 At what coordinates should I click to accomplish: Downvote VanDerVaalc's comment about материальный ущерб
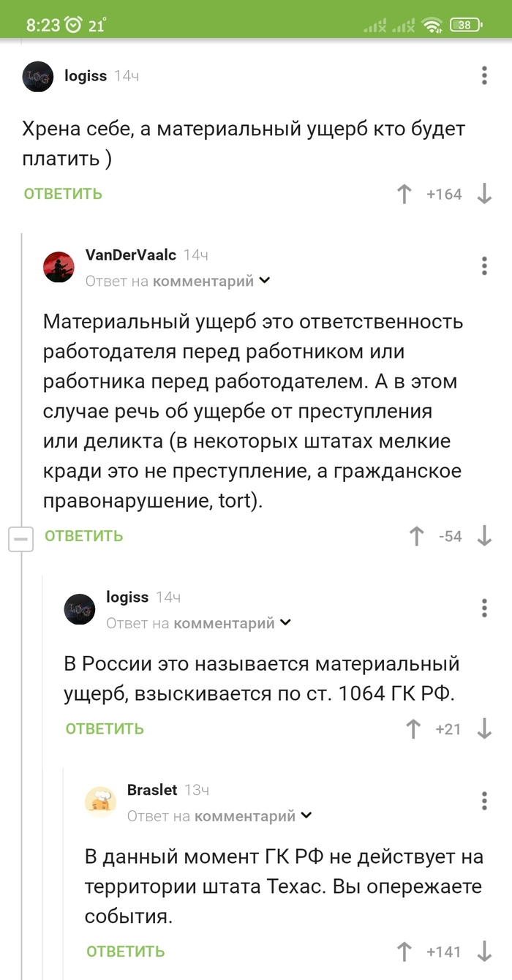pos(483,536)
